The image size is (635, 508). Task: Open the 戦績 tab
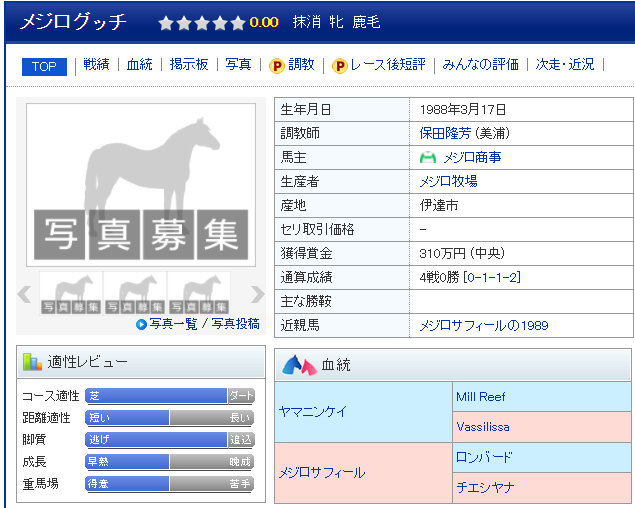[96, 64]
